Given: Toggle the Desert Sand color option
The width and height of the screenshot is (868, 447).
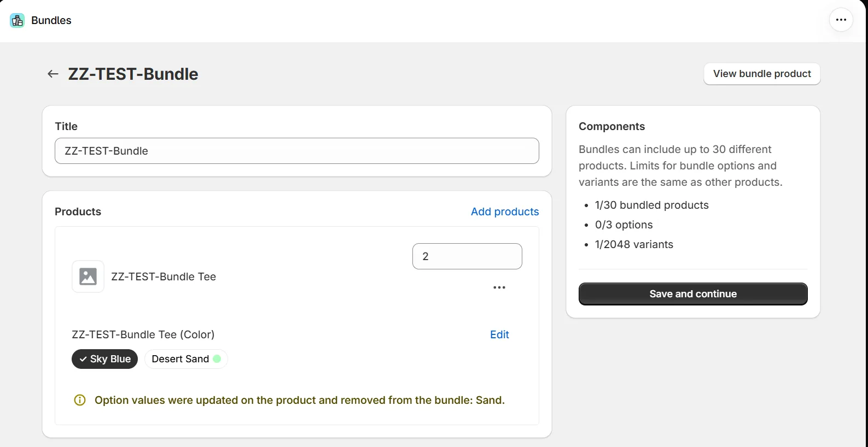Looking at the screenshot, I should (186, 359).
